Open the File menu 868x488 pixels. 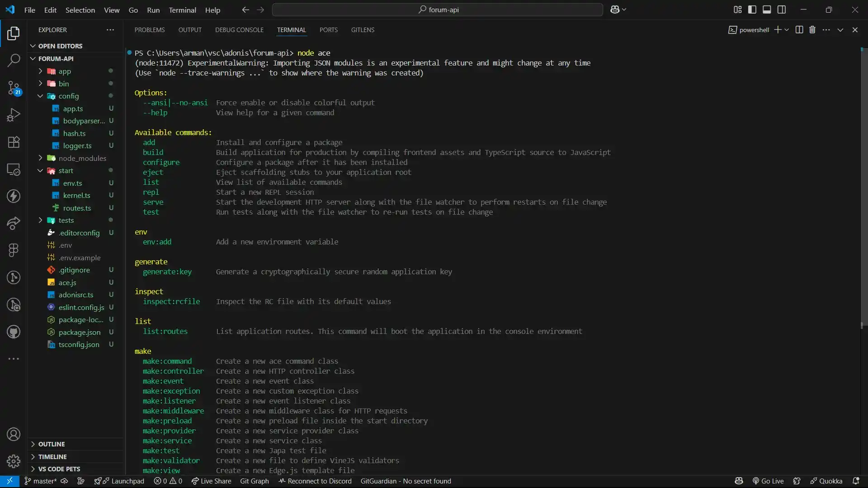(x=29, y=9)
